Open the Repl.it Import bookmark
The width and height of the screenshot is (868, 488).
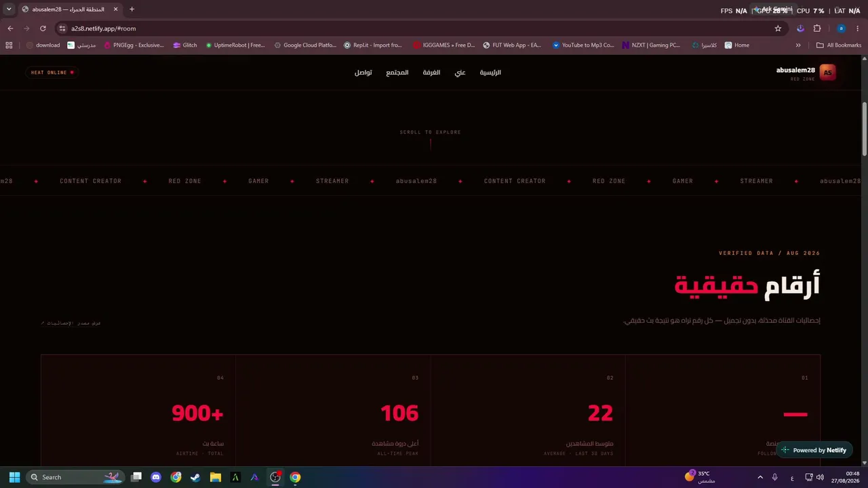tap(373, 45)
